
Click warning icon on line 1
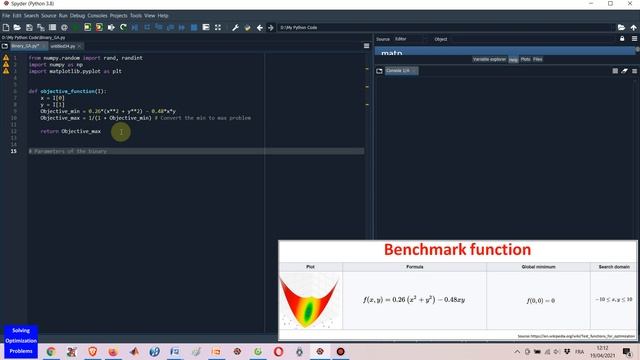[x=6, y=58]
